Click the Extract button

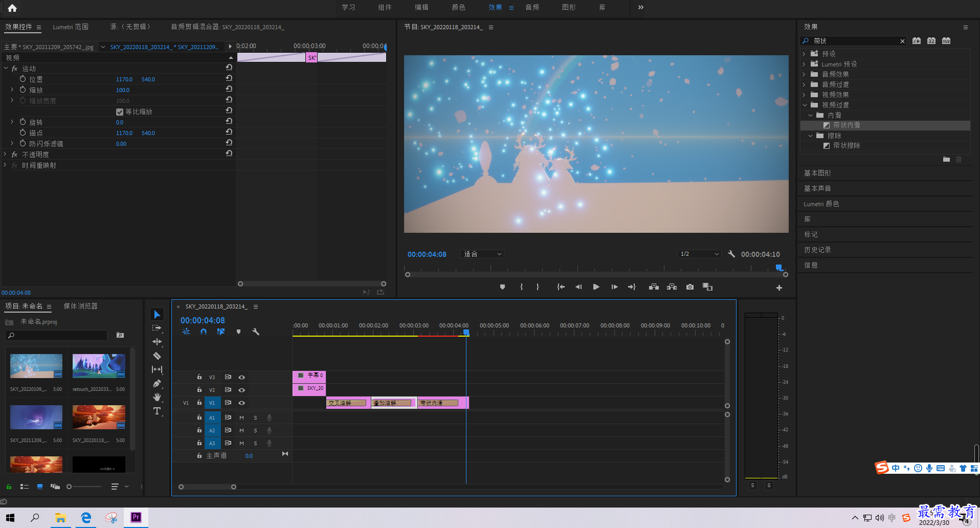click(672, 287)
